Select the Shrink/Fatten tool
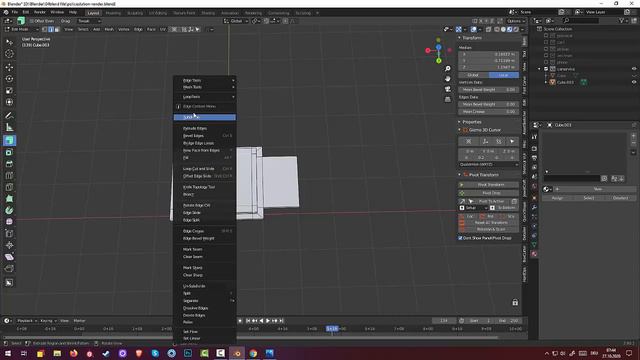 click(x=9, y=245)
